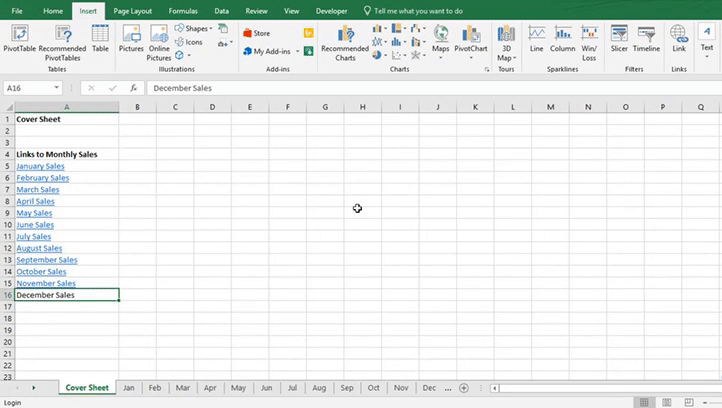Follow the March Sales hyperlink

(x=38, y=190)
